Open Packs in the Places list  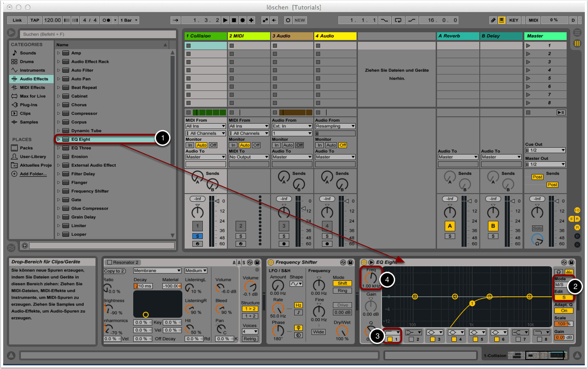pos(26,148)
